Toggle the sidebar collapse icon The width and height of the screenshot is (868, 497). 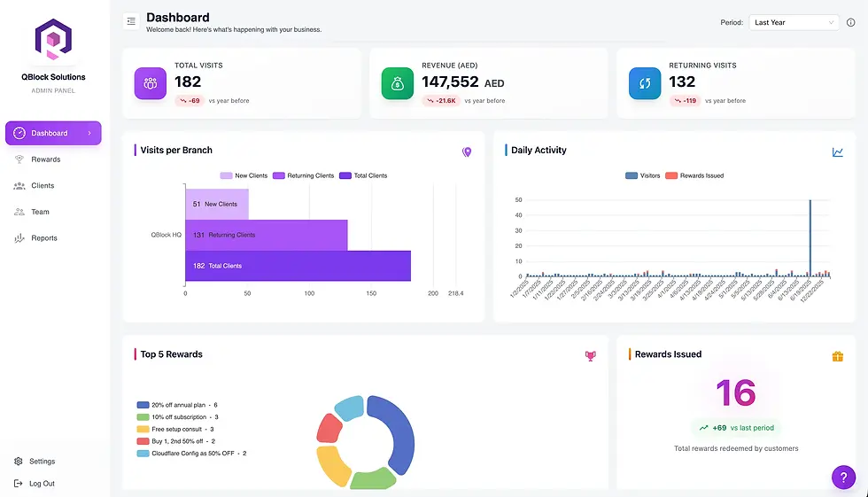[131, 21]
